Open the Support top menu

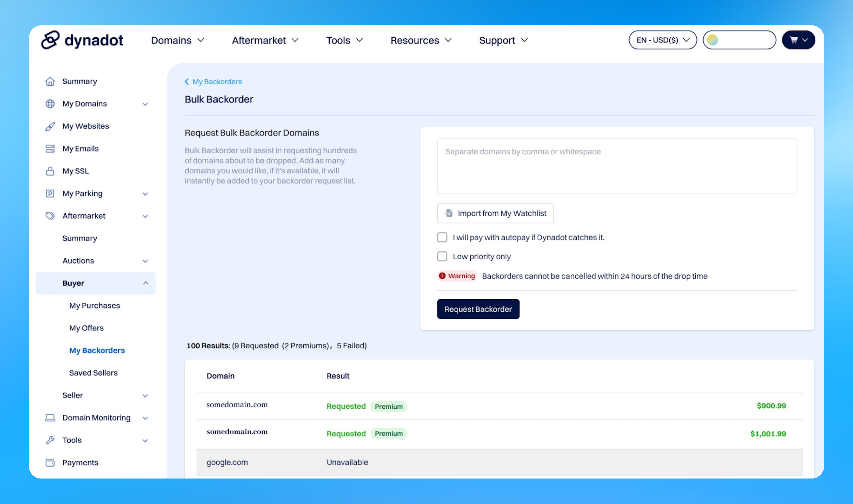[x=504, y=40]
